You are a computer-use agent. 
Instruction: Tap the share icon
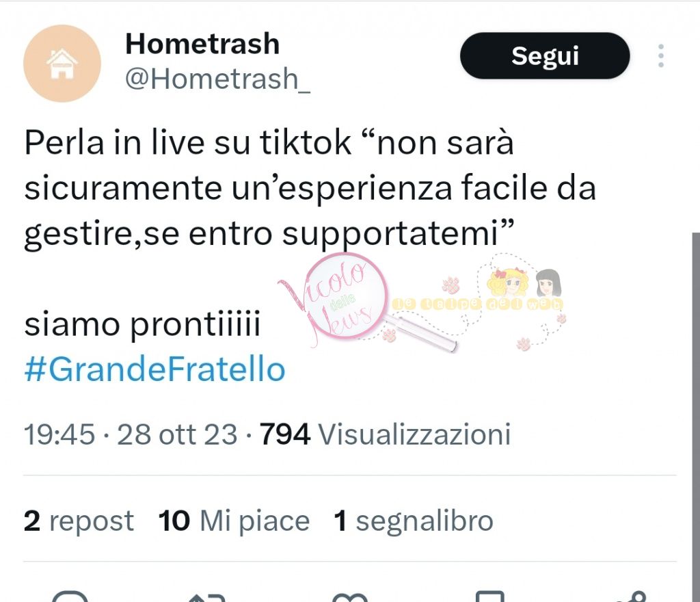(x=631, y=597)
